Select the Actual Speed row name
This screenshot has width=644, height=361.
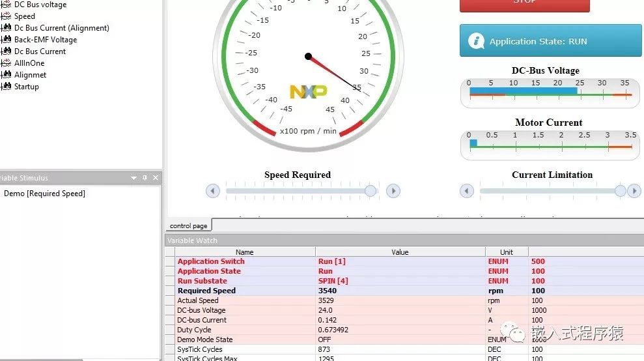point(197,300)
